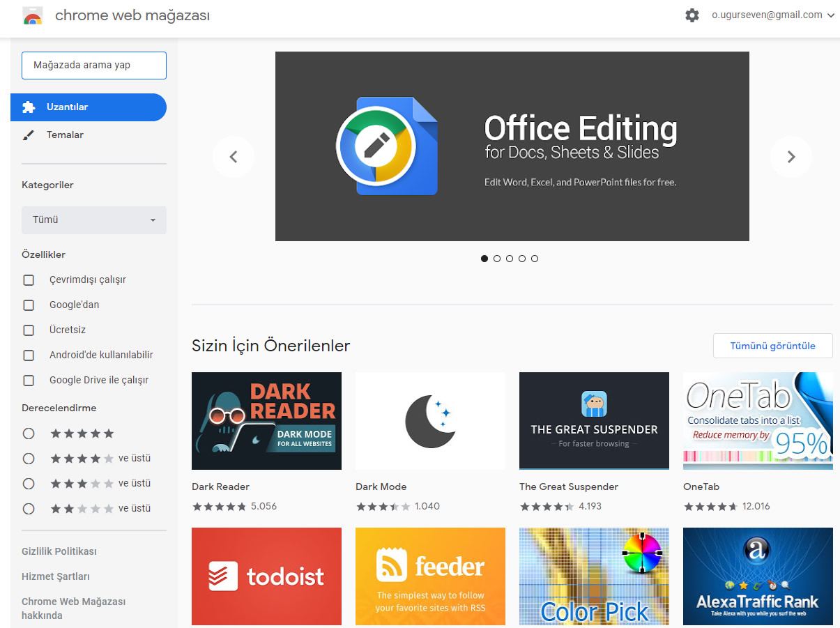Click the chrome web mağazası header title

(132, 15)
